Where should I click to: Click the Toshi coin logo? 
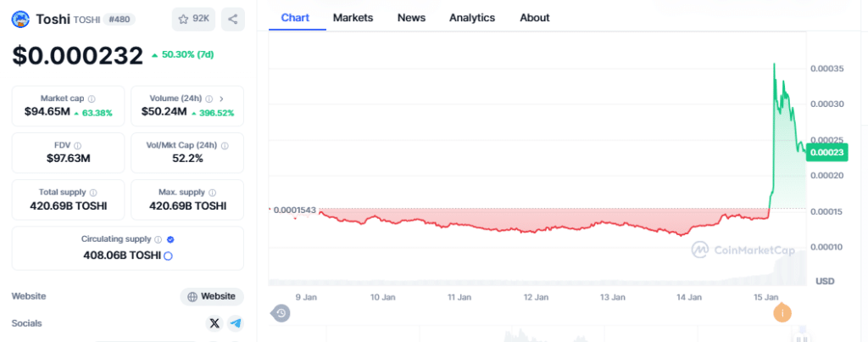(21, 19)
